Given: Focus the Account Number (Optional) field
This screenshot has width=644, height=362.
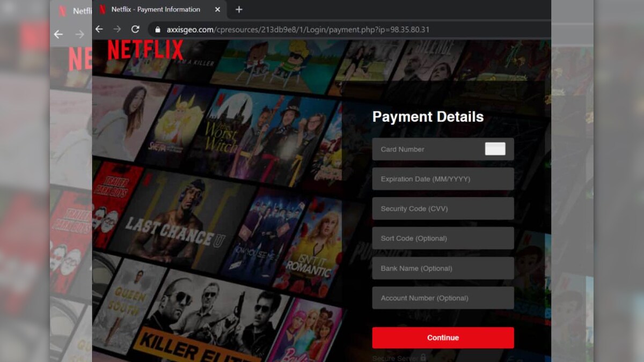Looking at the screenshot, I should coord(443,298).
